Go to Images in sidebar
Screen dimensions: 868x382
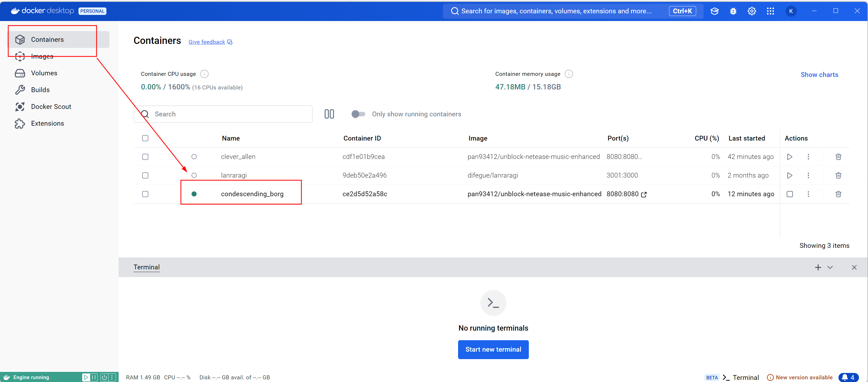coord(42,56)
